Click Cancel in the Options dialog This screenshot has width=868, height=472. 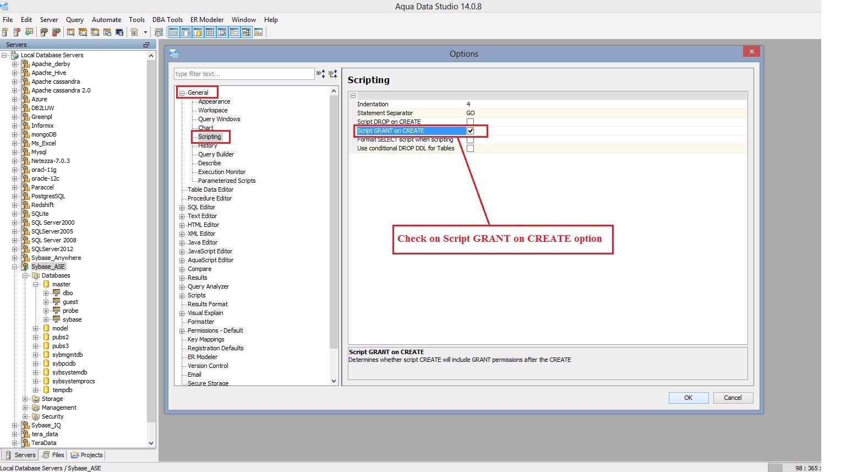(x=733, y=398)
